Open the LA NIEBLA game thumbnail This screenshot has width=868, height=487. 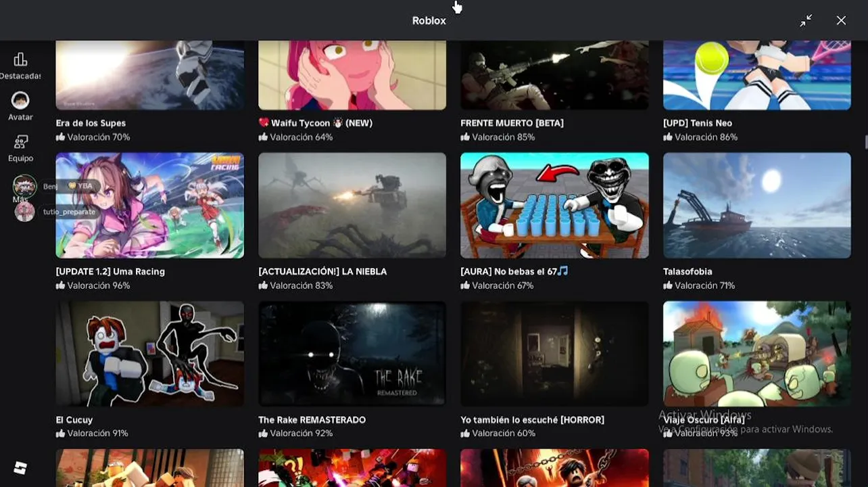click(x=352, y=205)
